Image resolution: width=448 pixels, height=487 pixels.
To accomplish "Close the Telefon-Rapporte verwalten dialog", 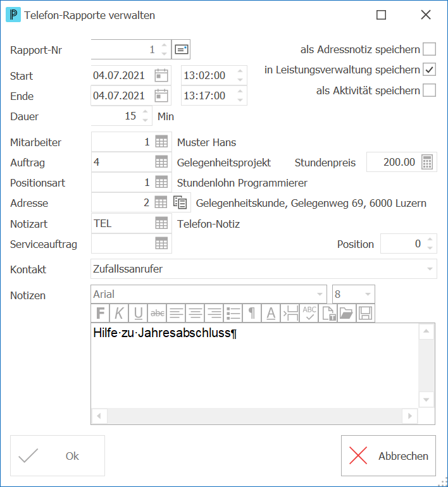I will pos(426,15).
